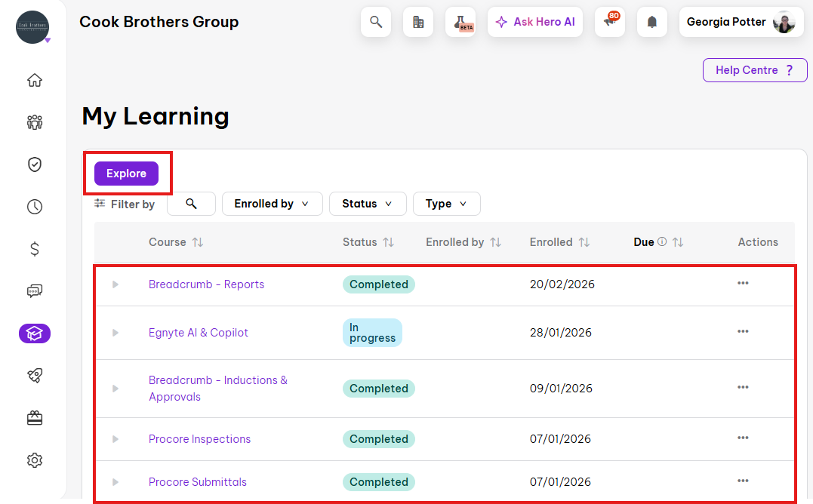Sort by Enrolled by column arrows

496,242
